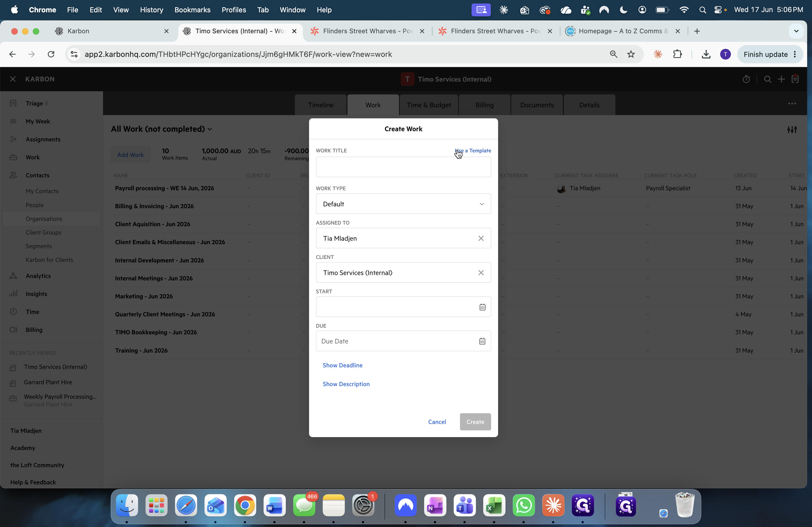This screenshot has height=527, width=812.
Task: Click the Work briefcase sidebar icon
Action: pos(13,157)
